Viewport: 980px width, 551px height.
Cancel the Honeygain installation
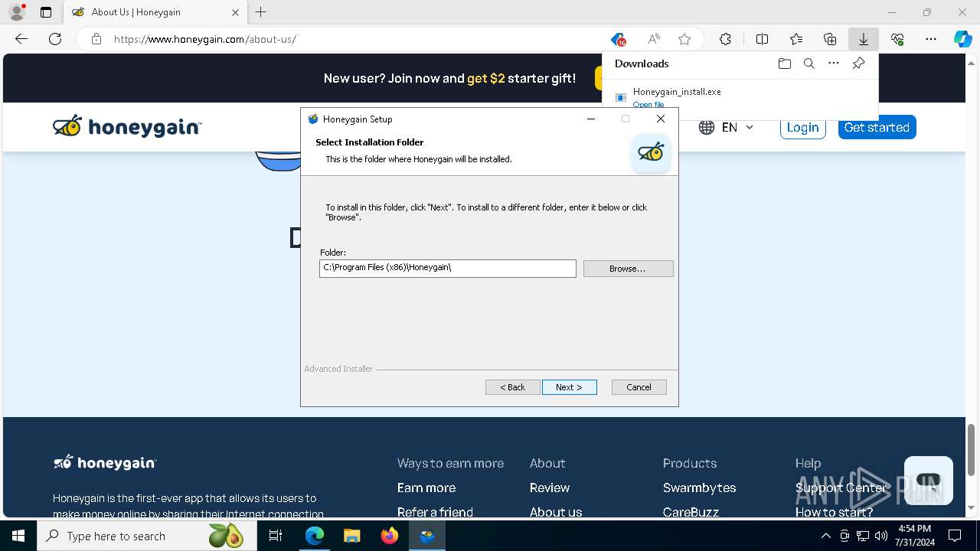(x=639, y=387)
